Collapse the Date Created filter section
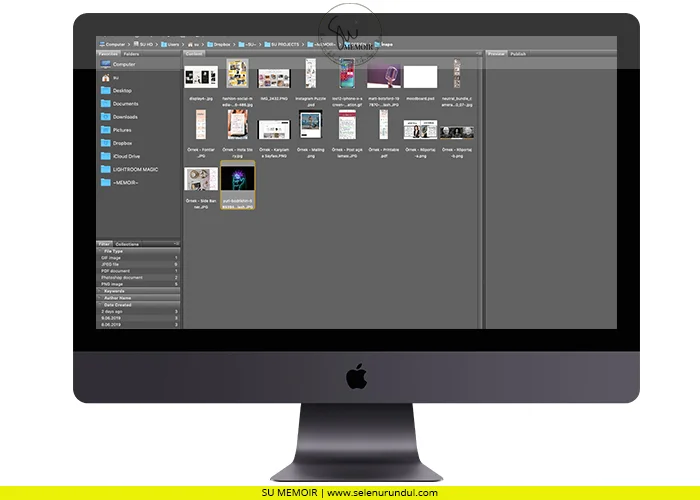This screenshot has width=700, height=500. [100, 305]
